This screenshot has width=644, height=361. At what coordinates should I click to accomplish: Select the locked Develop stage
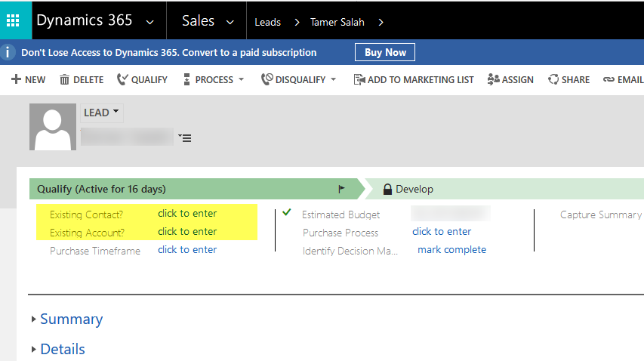point(505,189)
